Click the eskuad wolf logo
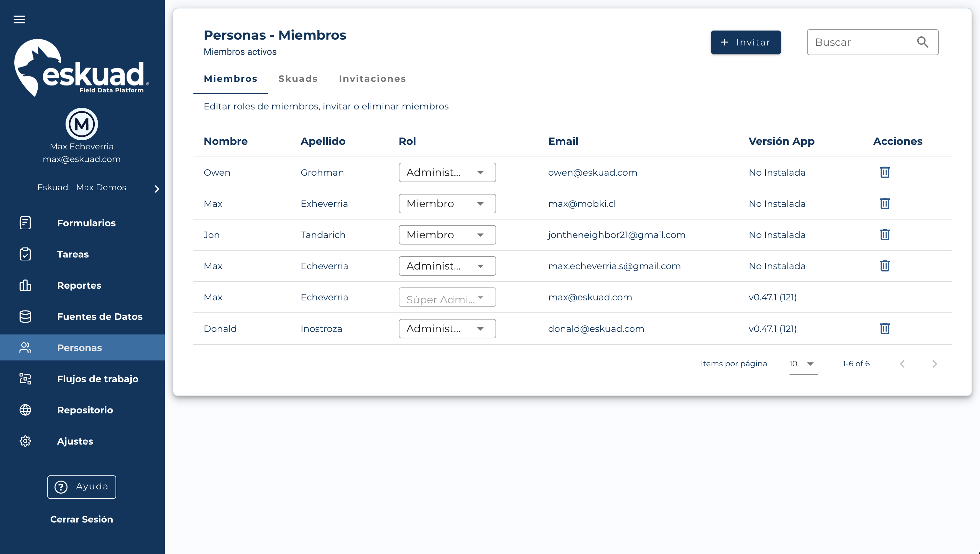980x554 pixels. (81, 68)
